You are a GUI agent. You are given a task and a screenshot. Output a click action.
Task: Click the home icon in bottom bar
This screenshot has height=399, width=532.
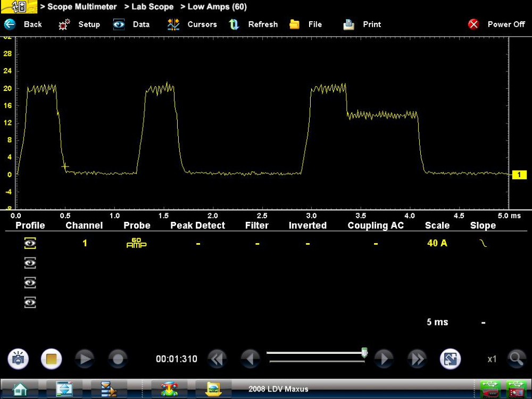pyautogui.click(x=20, y=389)
